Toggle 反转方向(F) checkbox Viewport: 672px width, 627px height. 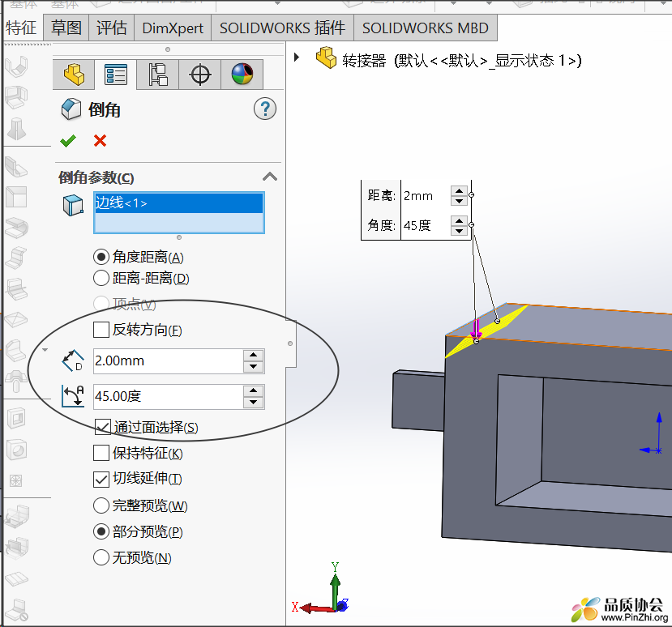point(101,330)
